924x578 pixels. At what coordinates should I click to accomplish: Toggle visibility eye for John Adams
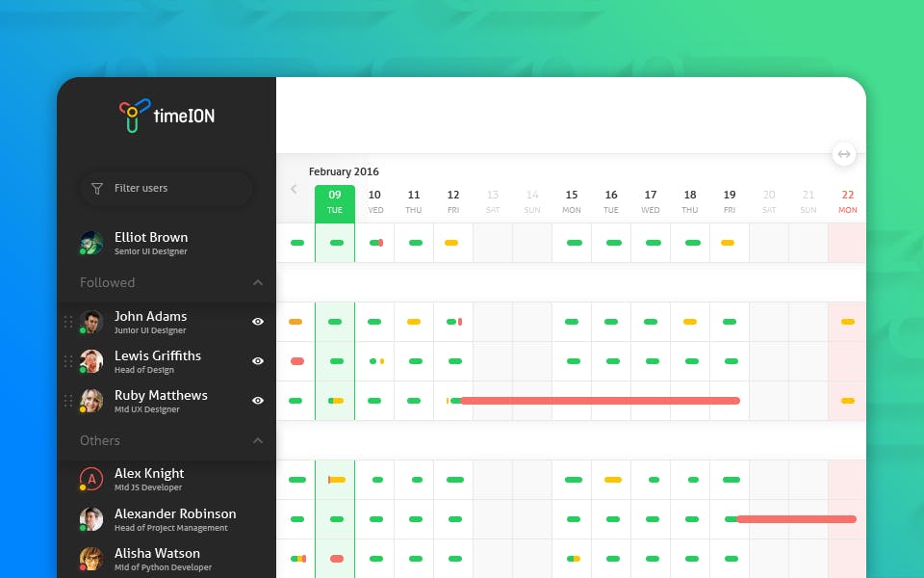[258, 322]
